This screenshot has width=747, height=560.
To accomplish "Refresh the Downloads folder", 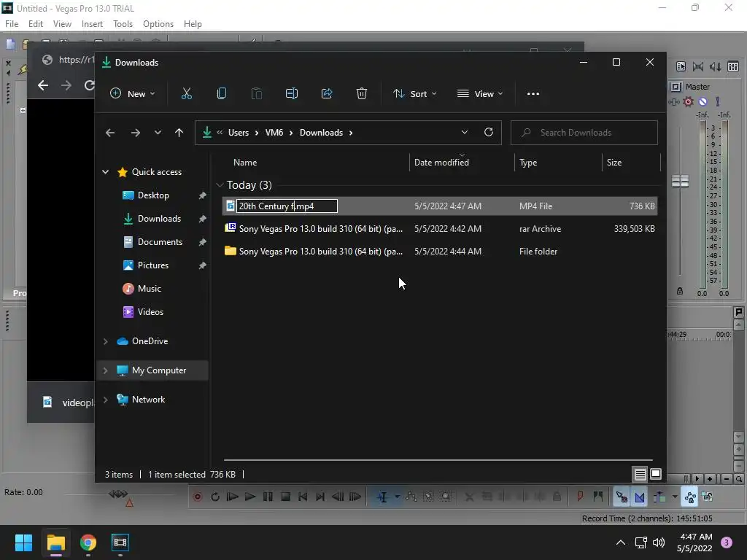I will pyautogui.click(x=488, y=133).
